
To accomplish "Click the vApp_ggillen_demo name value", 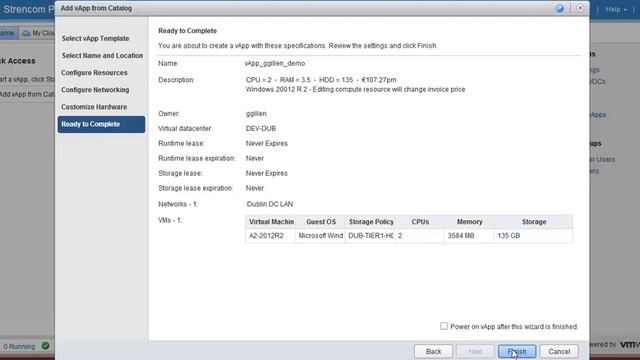I will click(x=275, y=63).
